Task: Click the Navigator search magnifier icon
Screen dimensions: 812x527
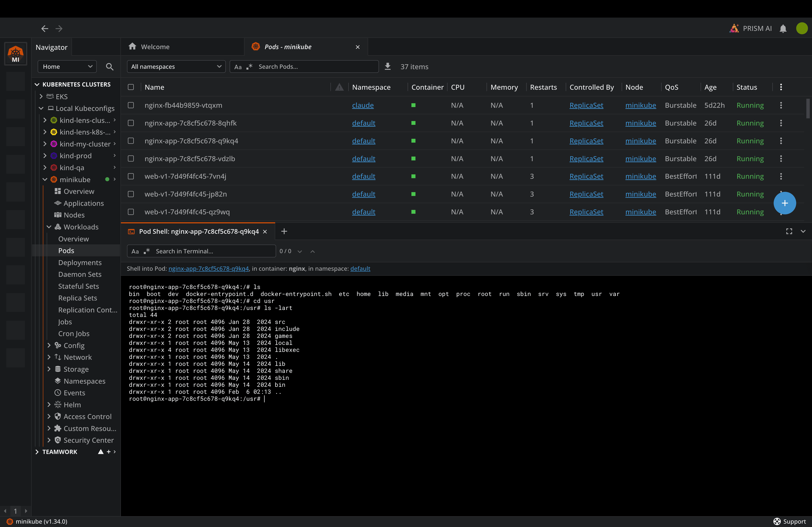Action: pyautogui.click(x=110, y=67)
